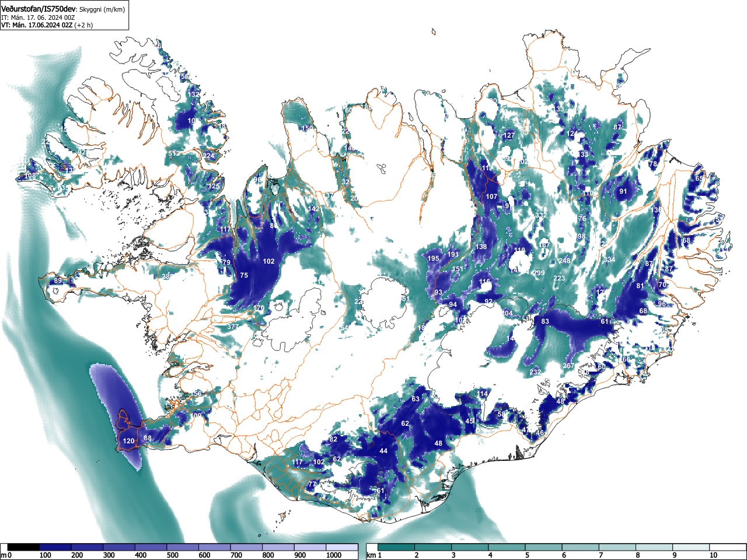This screenshot has height=560, width=747.
Task: Click map value '299' in the east interior
Action: pos(539,273)
